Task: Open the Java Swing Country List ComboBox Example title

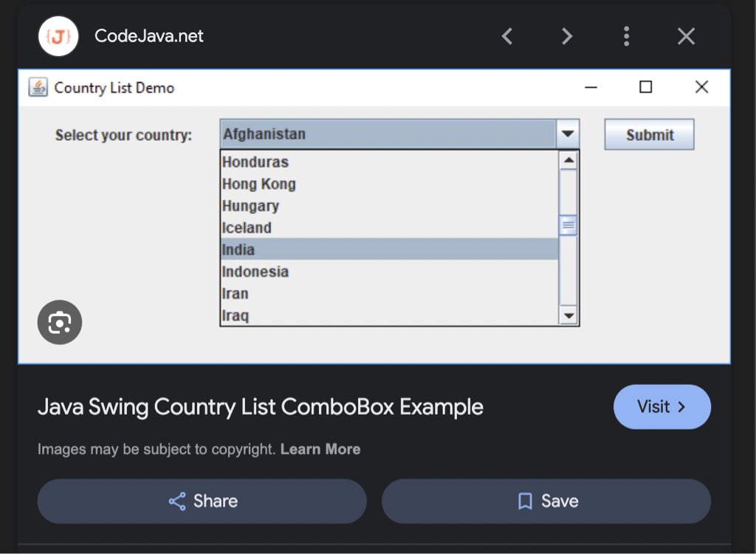Action: click(x=261, y=407)
